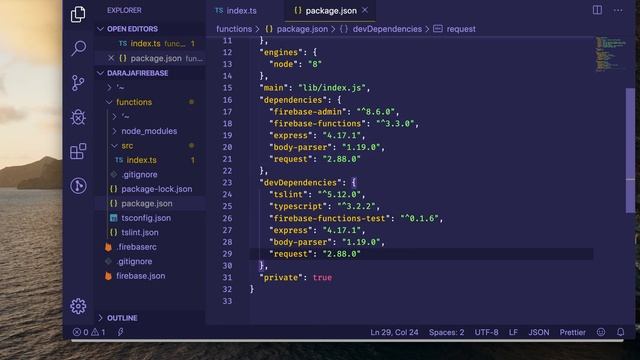The width and height of the screenshot is (640, 360).
Task: Click the "firebase-admin" dependency line
Action: [334, 112]
